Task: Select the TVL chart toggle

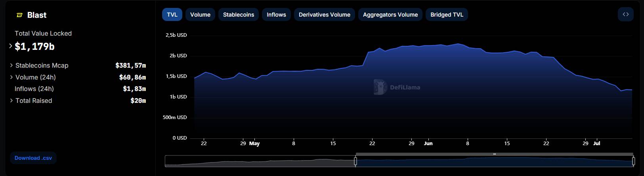Action: [172, 15]
